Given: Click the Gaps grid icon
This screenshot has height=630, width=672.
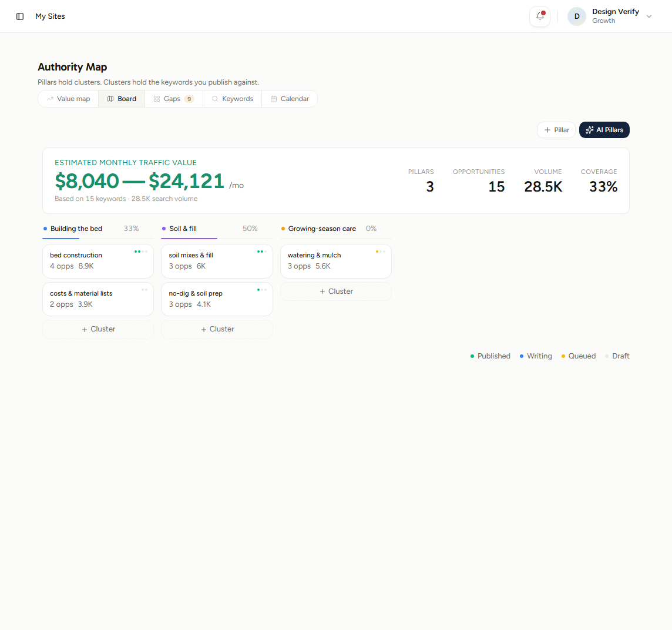Looking at the screenshot, I should tap(157, 99).
